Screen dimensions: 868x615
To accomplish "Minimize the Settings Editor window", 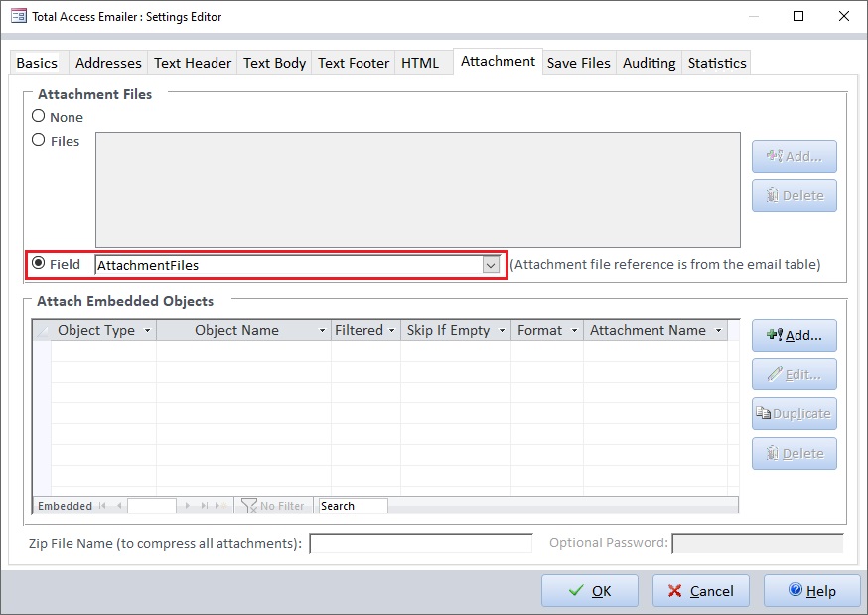I will click(x=754, y=16).
